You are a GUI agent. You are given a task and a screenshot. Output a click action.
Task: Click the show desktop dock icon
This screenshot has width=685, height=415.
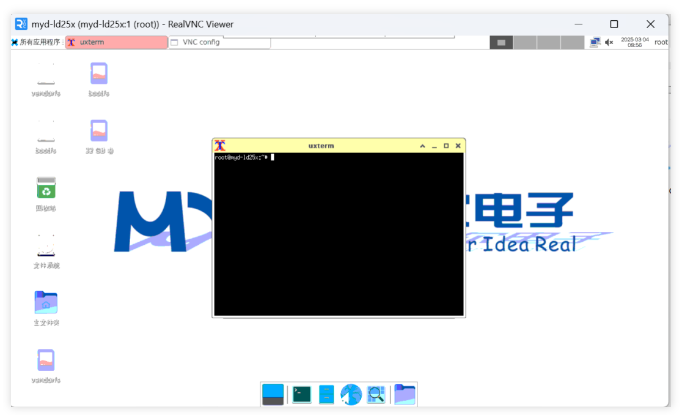[x=273, y=395]
